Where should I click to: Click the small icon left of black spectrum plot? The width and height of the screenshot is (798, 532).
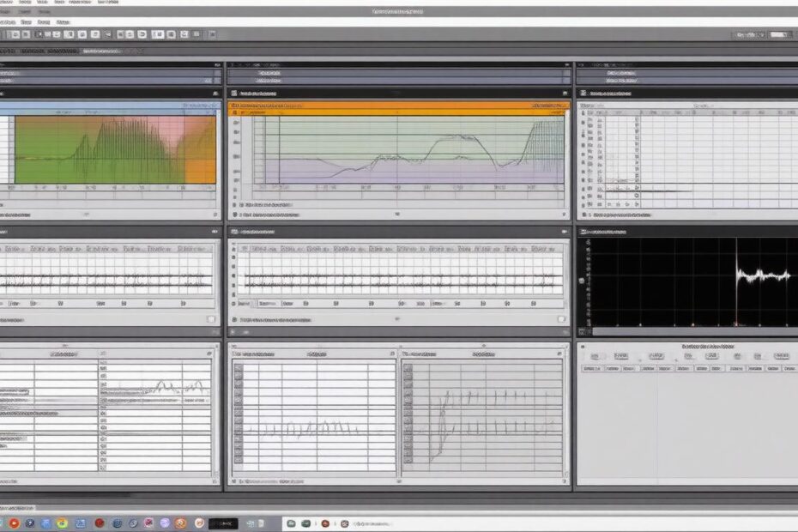[x=582, y=281]
